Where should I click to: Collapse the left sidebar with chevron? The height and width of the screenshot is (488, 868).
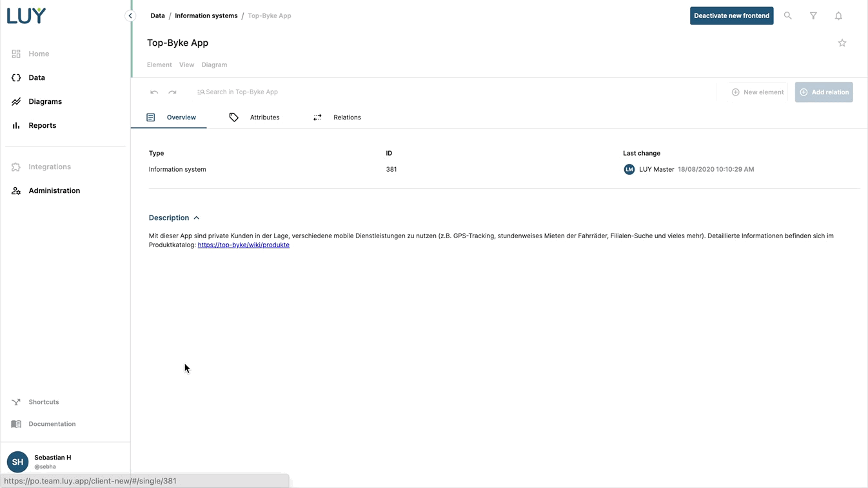[130, 15]
